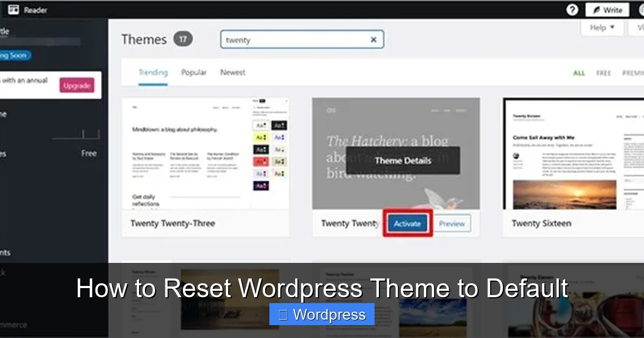Switch to the Trending tab
Viewport: 644px width, 338px height.
(x=153, y=72)
